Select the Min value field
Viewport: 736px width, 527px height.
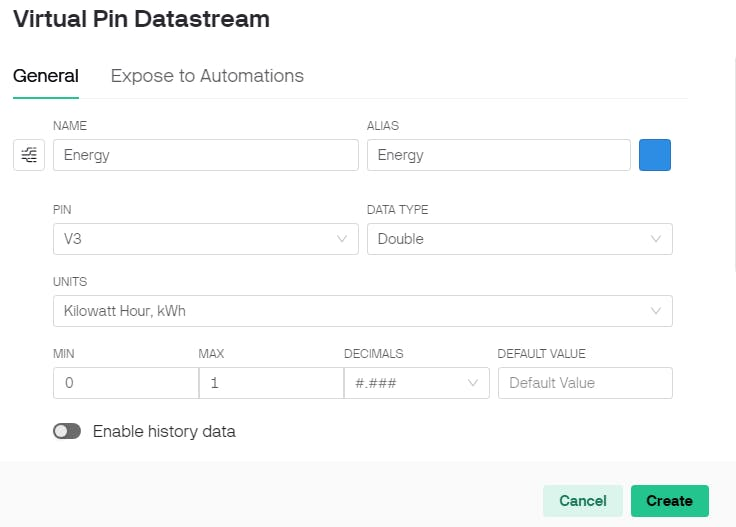click(x=125, y=383)
